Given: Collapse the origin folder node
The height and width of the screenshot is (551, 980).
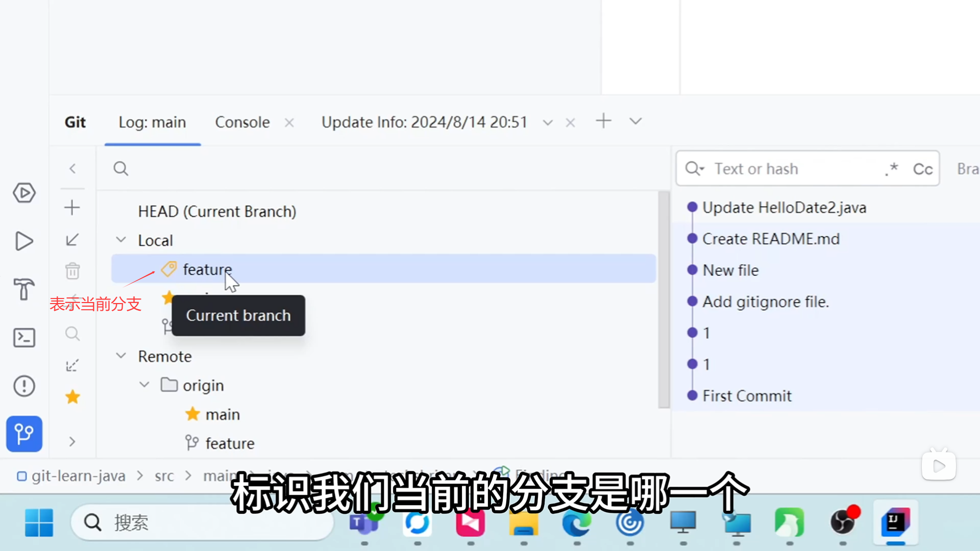Looking at the screenshot, I should (144, 385).
